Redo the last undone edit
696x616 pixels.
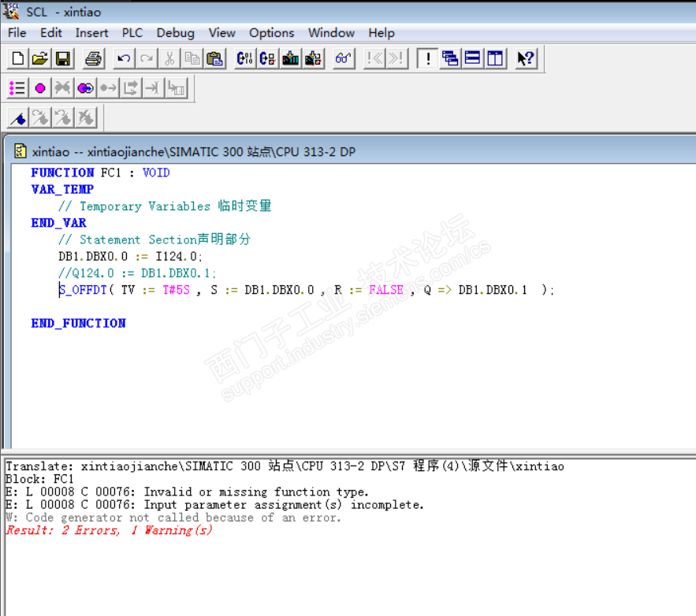[147, 58]
